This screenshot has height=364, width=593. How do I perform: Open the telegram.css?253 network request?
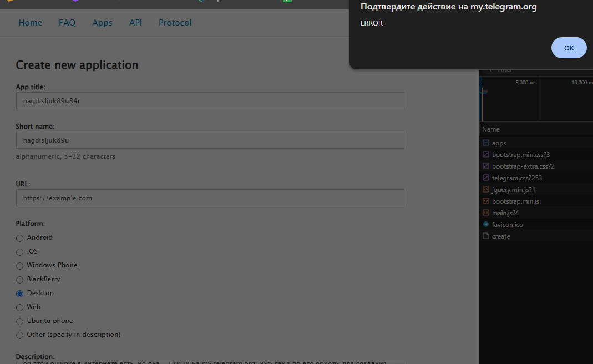click(536, 178)
